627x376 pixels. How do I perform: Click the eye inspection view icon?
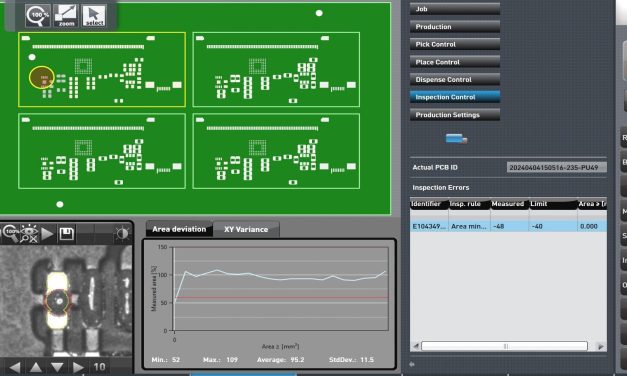pyautogui.click(x=29, y=234)
